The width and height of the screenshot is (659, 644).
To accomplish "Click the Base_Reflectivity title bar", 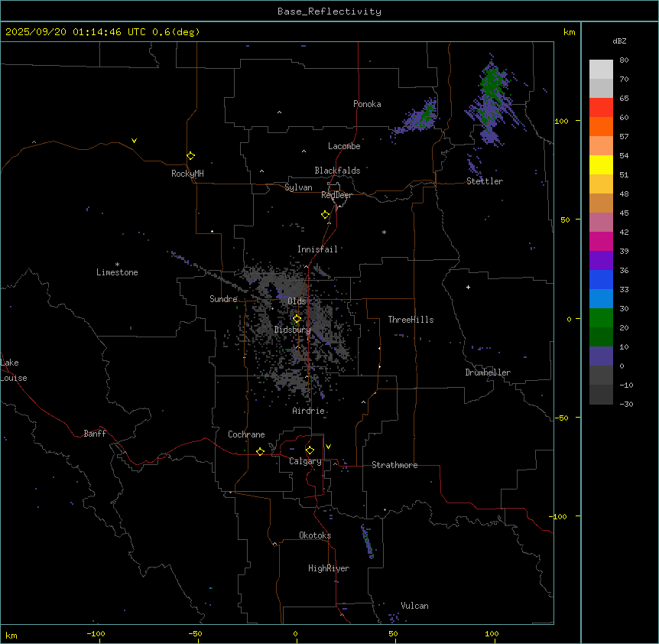I will pos(329,11).
